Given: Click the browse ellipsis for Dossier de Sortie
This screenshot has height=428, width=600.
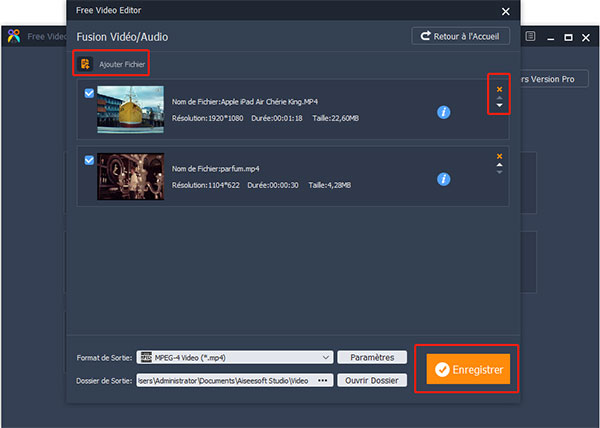Looking at the screenshot, I should tap(322, 381).
